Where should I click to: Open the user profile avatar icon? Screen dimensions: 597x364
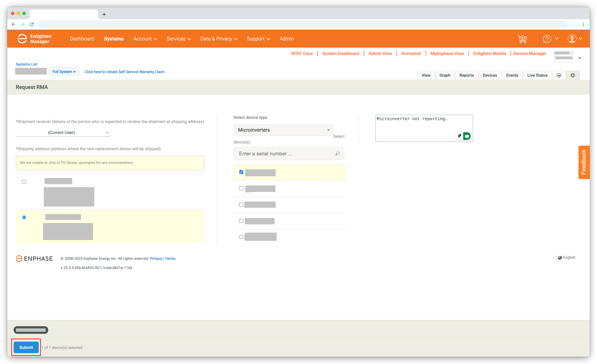tap(572, 39)
